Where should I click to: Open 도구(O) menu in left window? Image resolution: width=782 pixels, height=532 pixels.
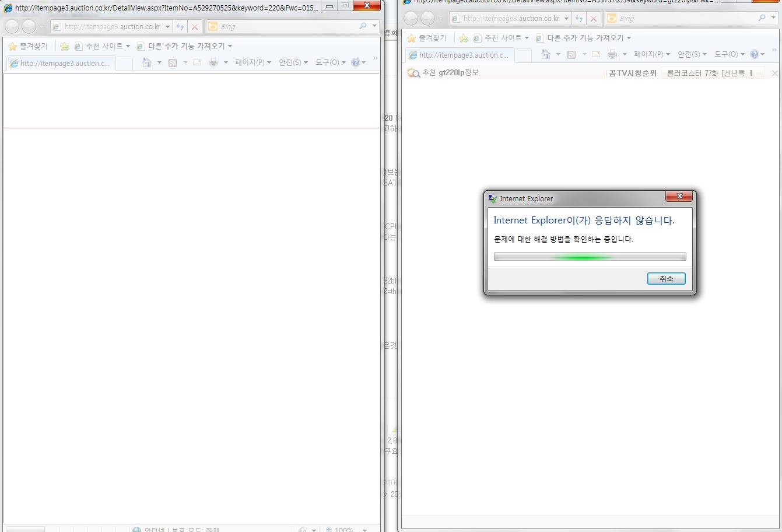pos(331,62)
